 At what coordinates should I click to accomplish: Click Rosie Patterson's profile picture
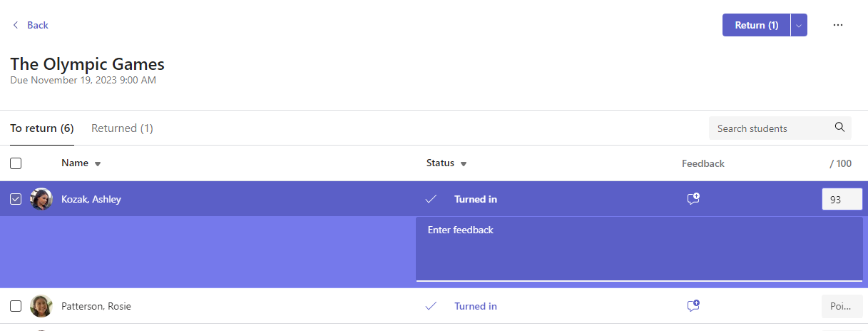pos(41,306)
